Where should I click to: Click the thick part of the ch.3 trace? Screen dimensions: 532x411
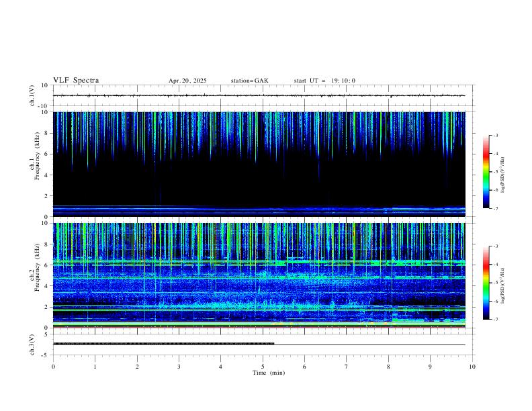click(x=163, y=344)
